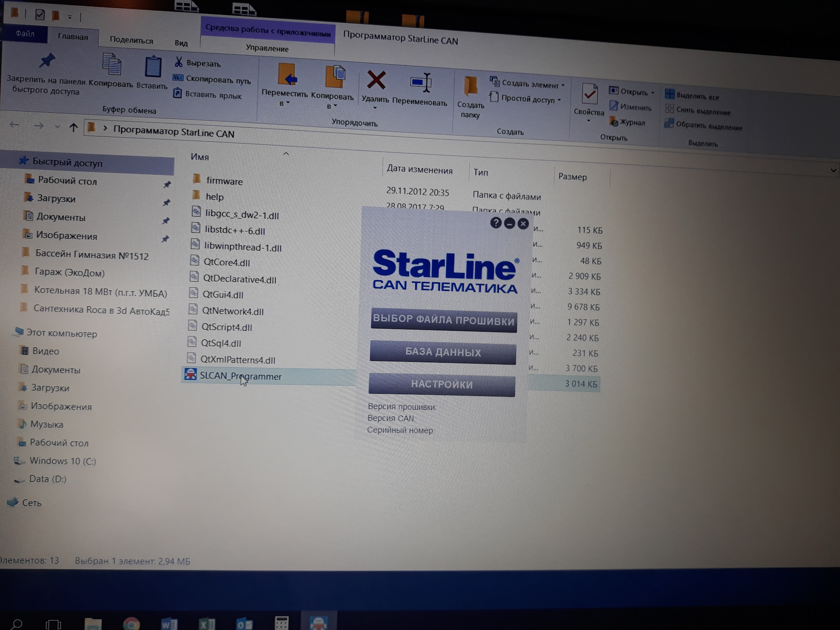Viewport: 840px width, 630px height.
Task: Click the Copy icon in Clipboard group
Action: [x=112, y=65]
